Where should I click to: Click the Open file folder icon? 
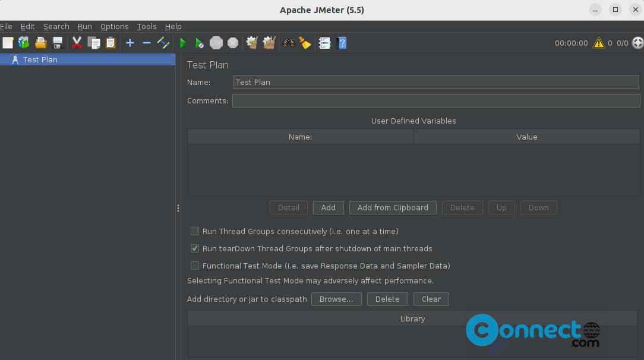[x=40, y=43]
